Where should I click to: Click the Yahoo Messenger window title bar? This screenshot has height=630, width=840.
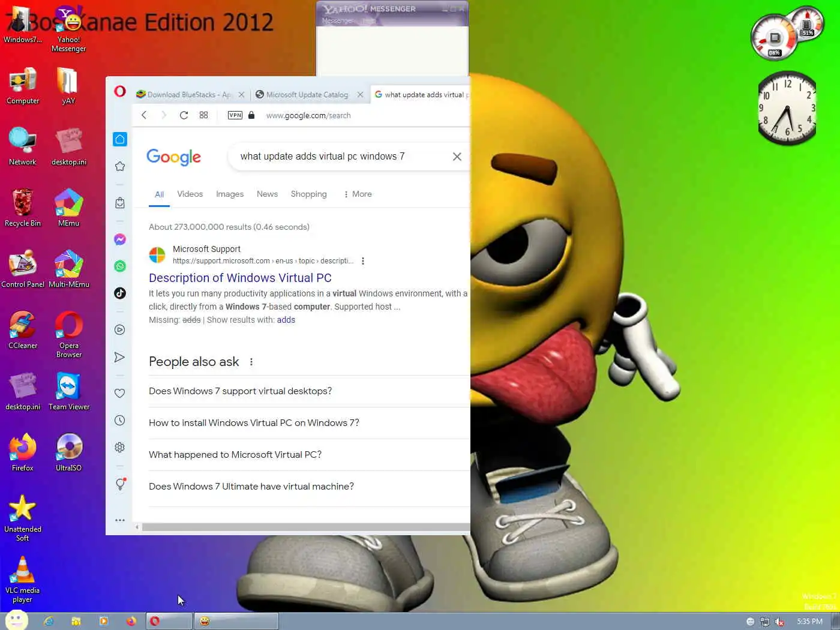(x=392, y=9)
